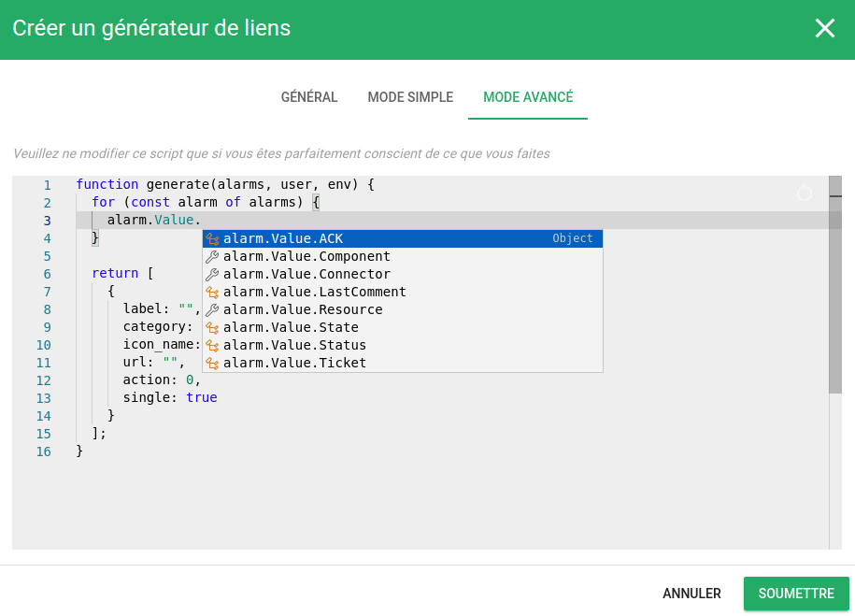
Task: Click the 'for' keyword on line 2
Action: [103, 203]
